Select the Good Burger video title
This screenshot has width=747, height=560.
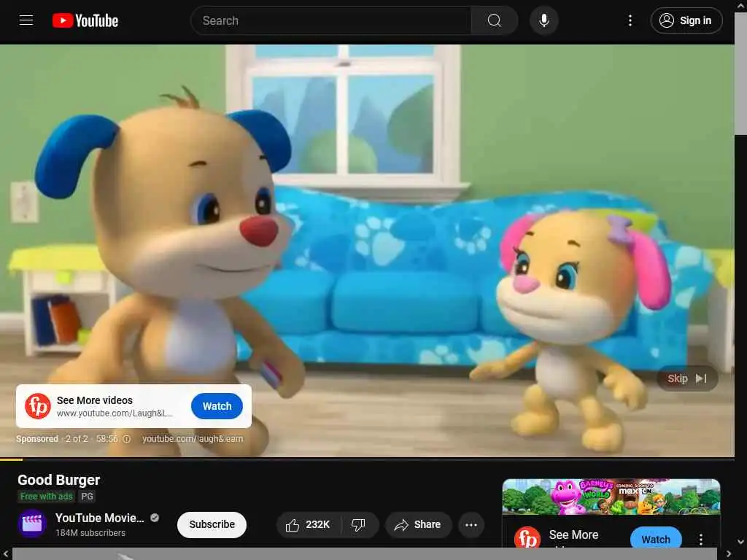pos(59,480)
